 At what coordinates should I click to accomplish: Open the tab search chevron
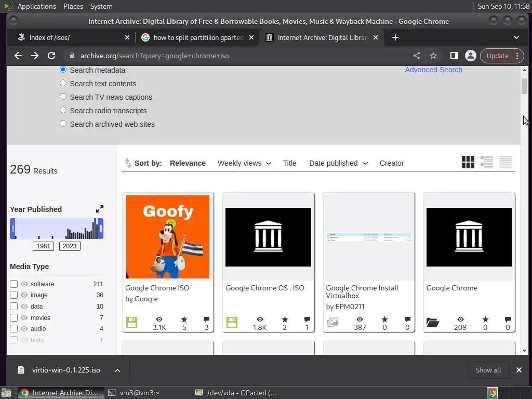point(516,37)
